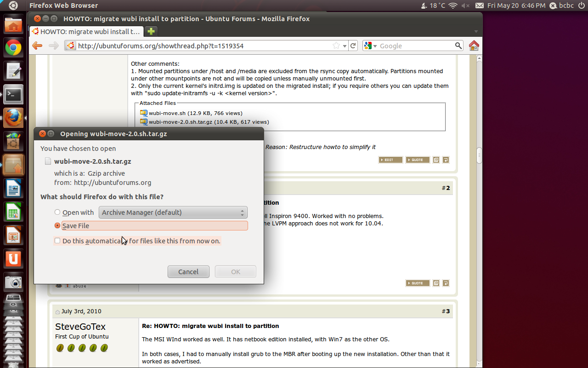
Task: Launch LibreOffice Calc from the launcher
Action: click(13, 212)
